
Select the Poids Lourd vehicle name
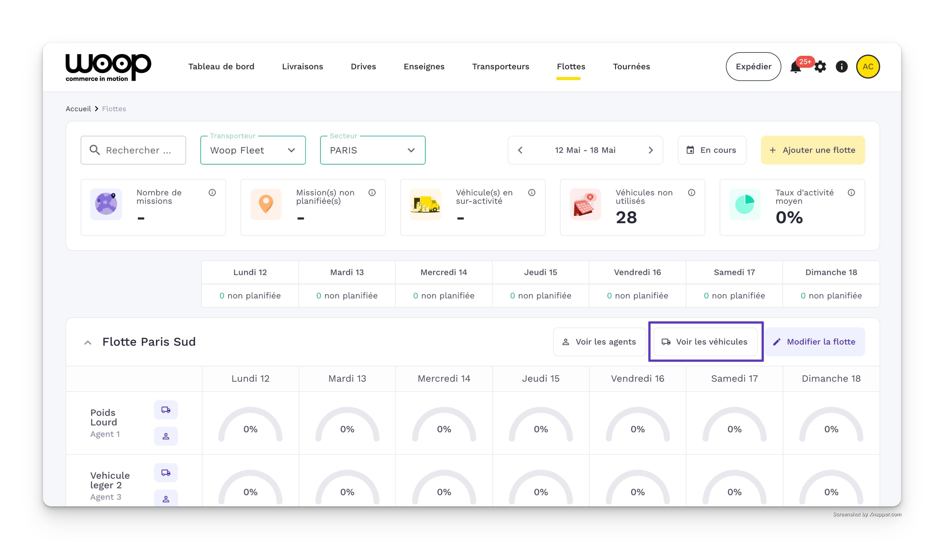pos(104,418)
